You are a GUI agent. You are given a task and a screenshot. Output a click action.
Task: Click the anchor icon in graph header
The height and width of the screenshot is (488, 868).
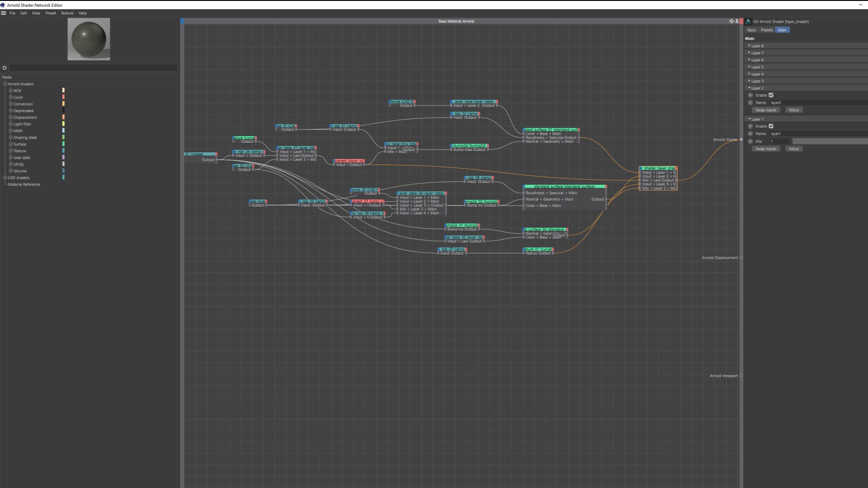(x=736, y=21)
